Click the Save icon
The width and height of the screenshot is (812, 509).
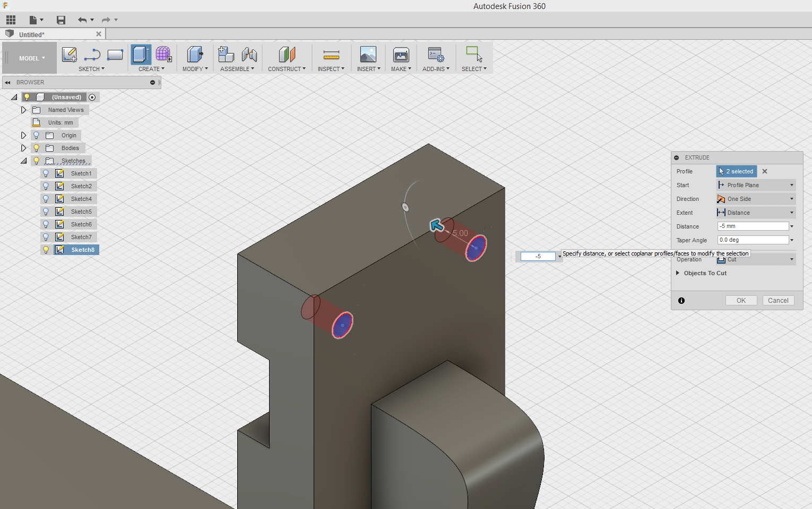tap(61, 20)
